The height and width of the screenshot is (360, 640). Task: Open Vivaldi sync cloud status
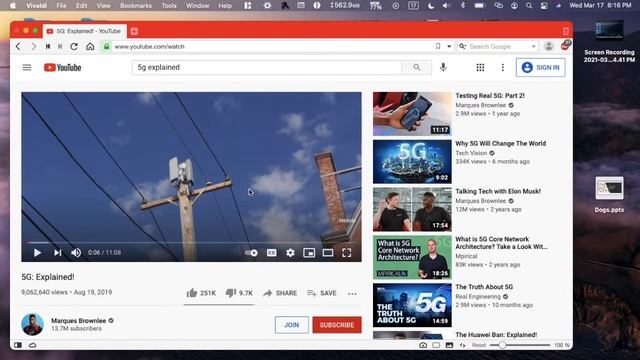(33, 345)
